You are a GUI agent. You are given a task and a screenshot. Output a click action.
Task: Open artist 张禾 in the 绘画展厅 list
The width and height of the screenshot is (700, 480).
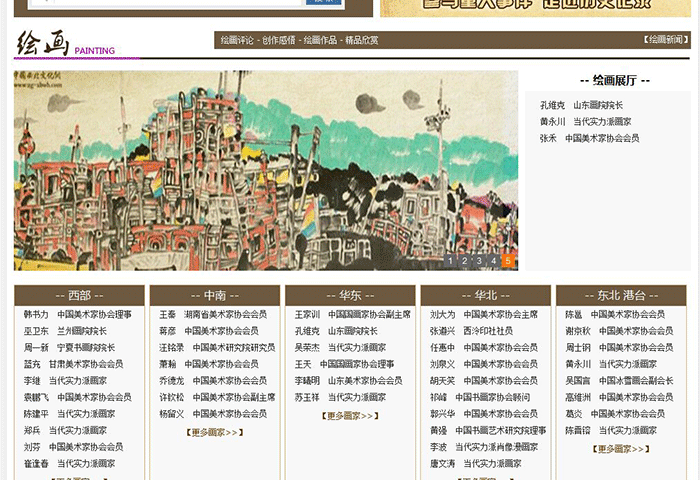click(548, 139)
